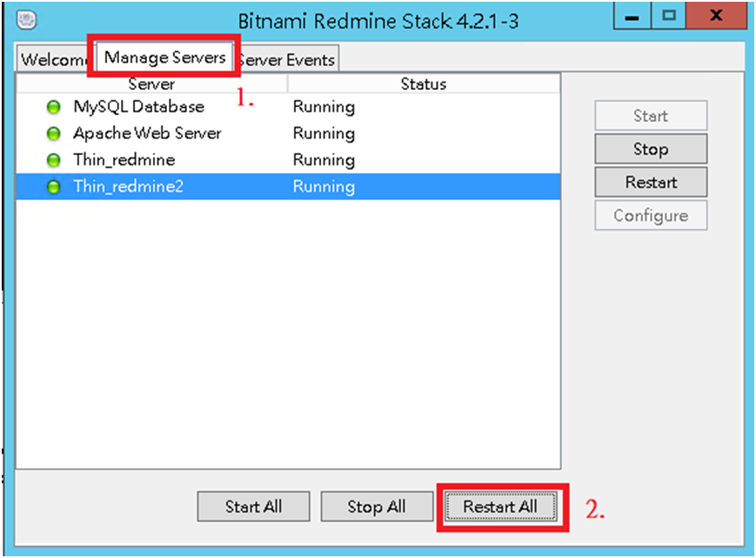The width and height of the screenshot is (756, 558).
Task: Click the Configure button
Action: (651, 216)
